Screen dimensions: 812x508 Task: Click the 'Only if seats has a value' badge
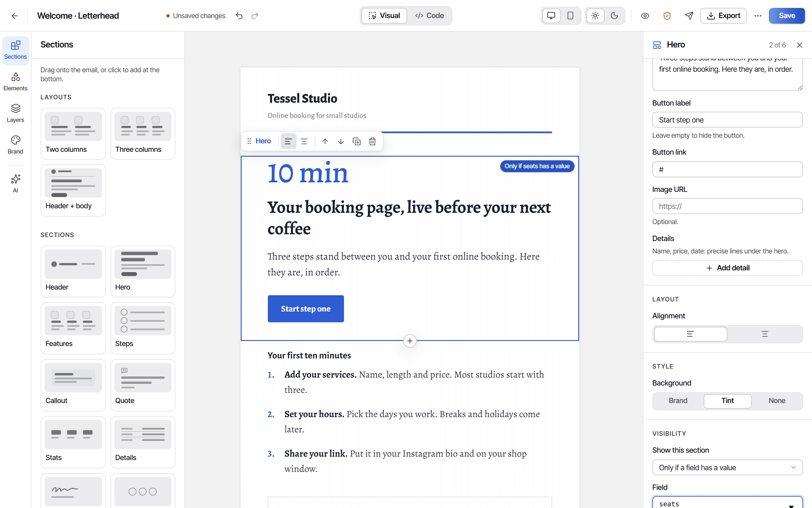click(537, 166)
